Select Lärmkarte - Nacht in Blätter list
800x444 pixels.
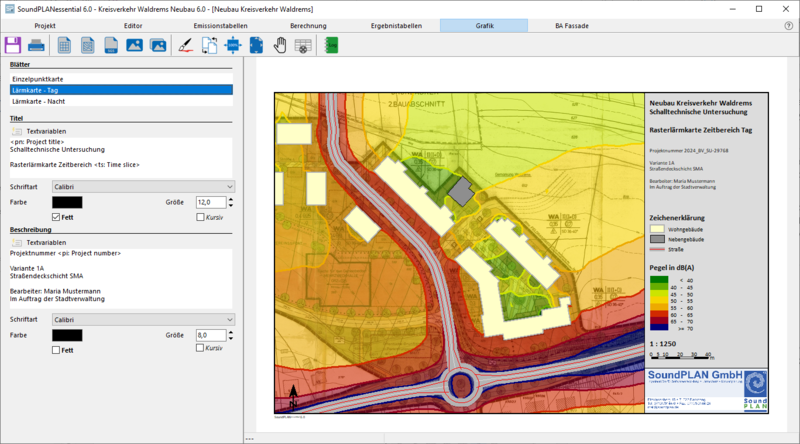point(40,101)
